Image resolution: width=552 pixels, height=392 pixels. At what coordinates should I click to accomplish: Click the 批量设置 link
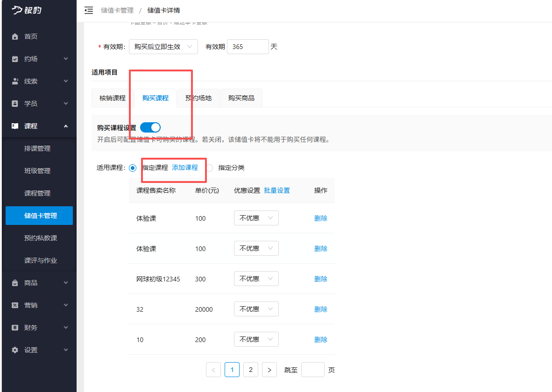pos(277,190)
